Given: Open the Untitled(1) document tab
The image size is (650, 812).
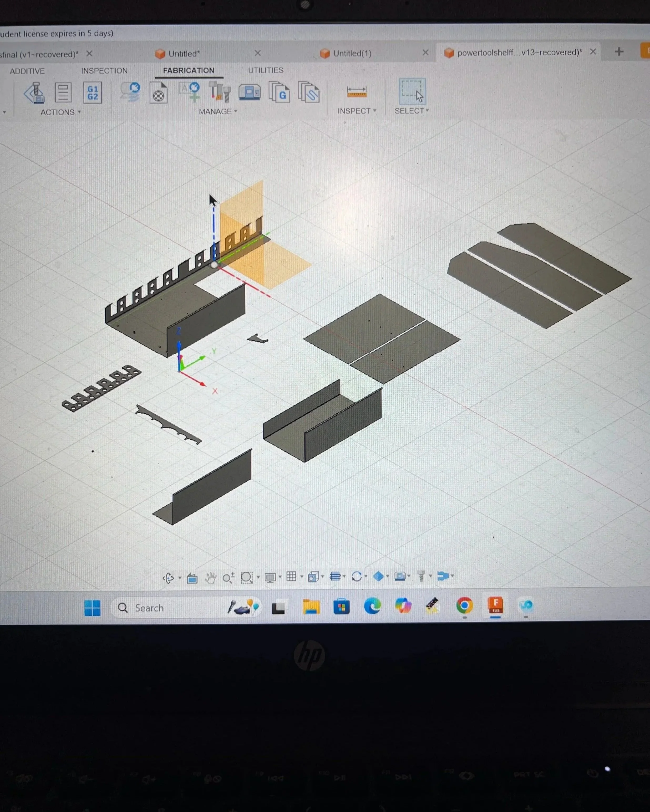Looking at the screenshot, I should click(x=352, y=54).
